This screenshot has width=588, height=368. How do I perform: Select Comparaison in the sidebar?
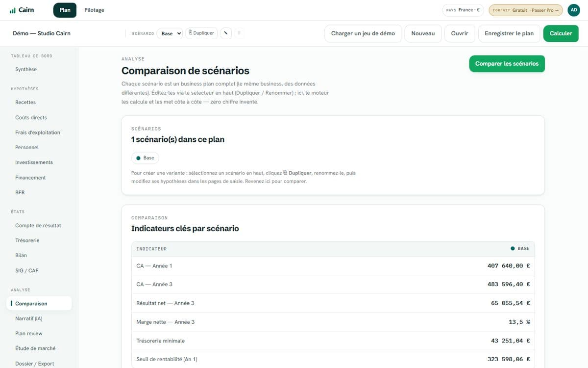[x=39, y=304]
